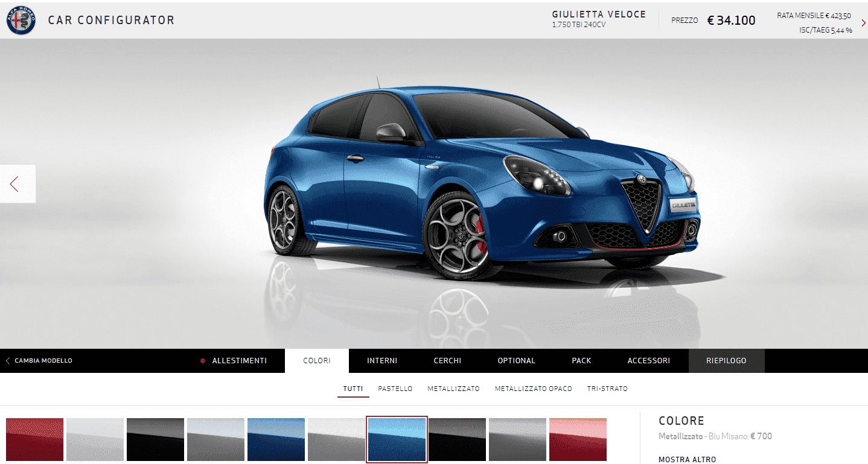Screen dimensions: 868x464
Task: Click the Alfa Romeo logo
Action: (21, 20)
